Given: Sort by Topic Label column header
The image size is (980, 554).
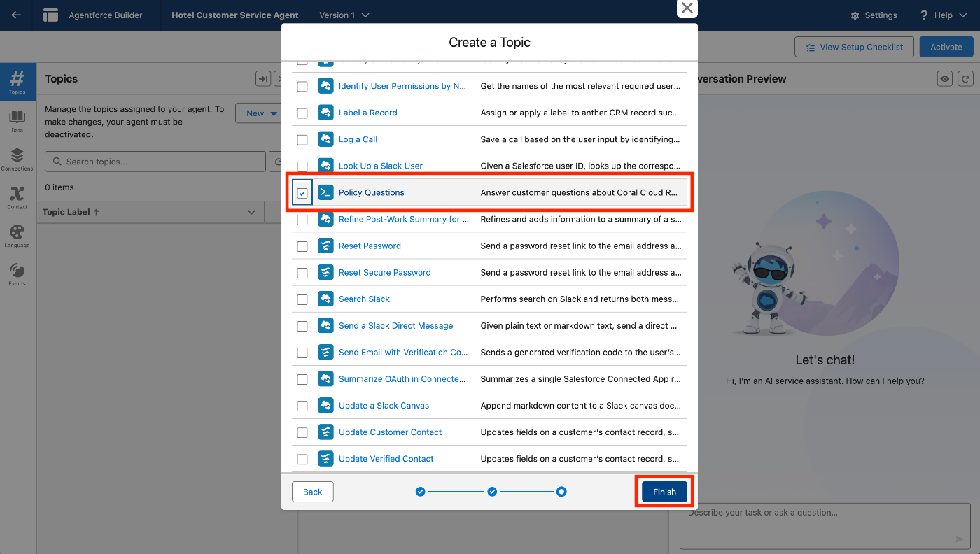Looking at the screenshot, I should click(71, 212).
